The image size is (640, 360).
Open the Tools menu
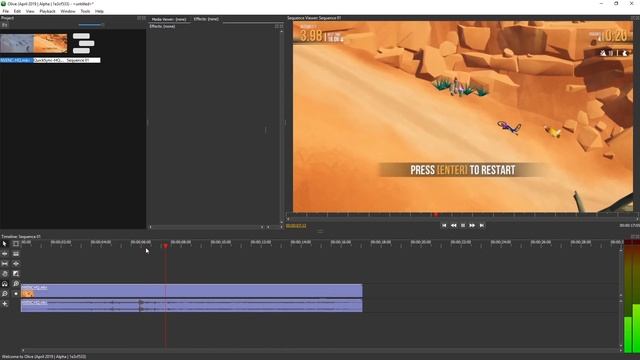pos(85,11)
